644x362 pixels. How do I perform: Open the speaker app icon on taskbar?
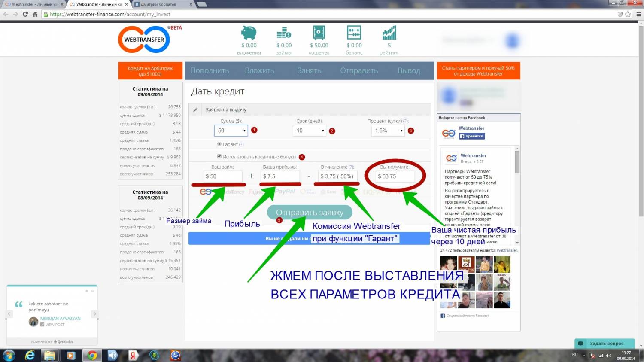pos(112,356)
